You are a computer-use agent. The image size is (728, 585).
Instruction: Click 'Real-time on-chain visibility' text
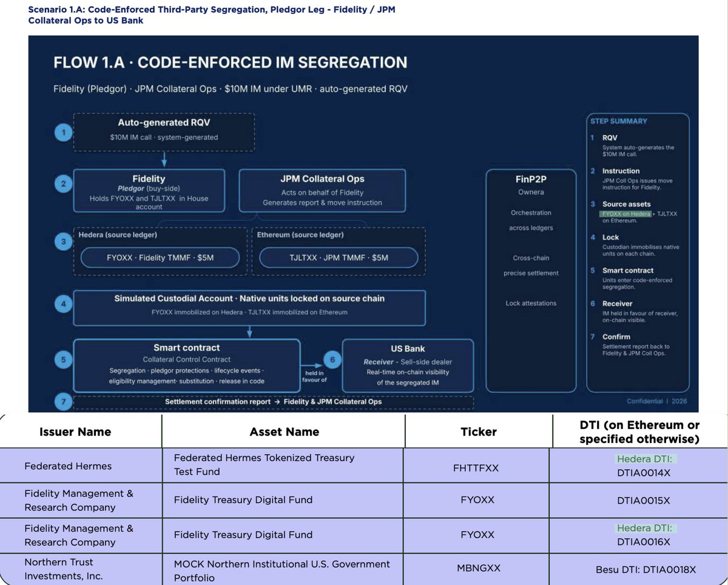tap(408, 372)
